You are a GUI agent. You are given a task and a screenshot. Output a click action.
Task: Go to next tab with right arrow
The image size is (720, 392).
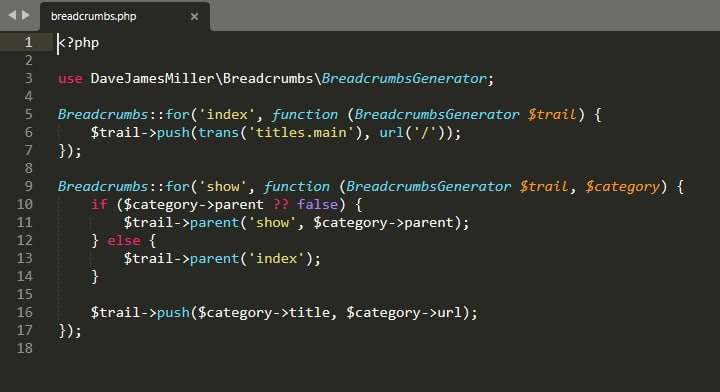pyautogui.click(x=26, y=15)
